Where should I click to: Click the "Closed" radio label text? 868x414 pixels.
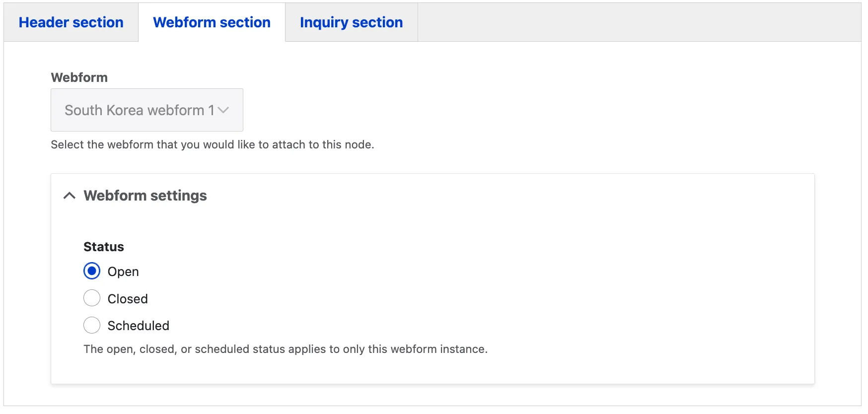(x=128, y=299)
